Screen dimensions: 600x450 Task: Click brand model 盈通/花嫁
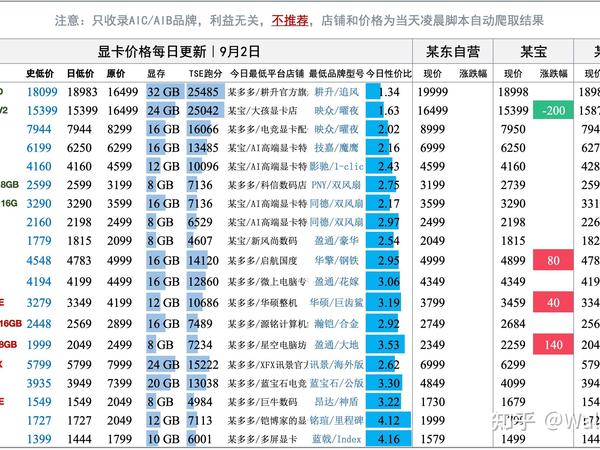pyautogui.click(x=336, y=282)
